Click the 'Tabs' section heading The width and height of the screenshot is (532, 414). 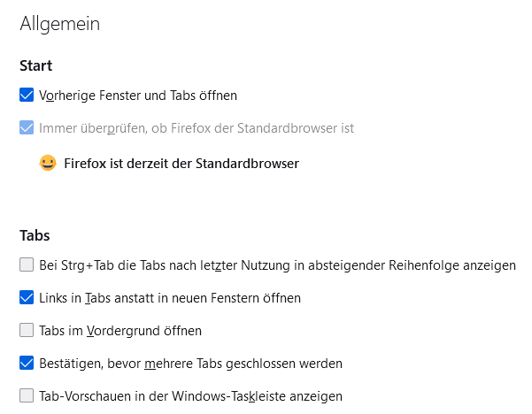tap(35, 235)
